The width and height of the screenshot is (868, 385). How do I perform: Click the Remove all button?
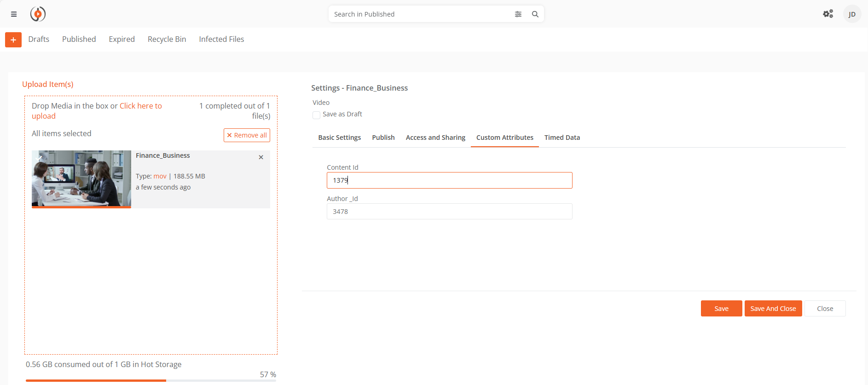[x=247, y=135]
